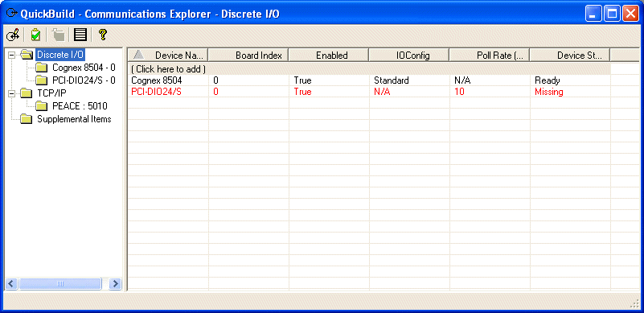Click the clipboard with green checkmark icon
Viewport: 644px width, 313px height.
pyautogui.click(x=35, y=35)
